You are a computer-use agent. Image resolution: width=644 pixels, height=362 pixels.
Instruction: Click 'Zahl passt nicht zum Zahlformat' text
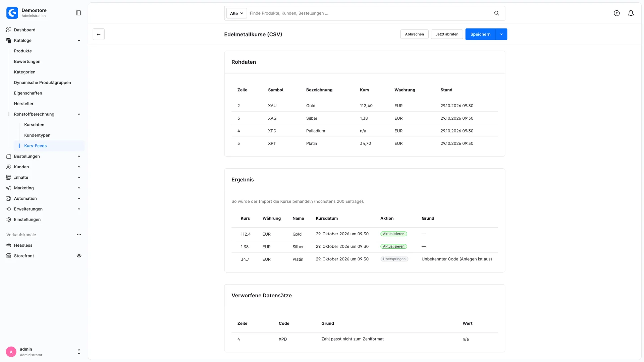(x=352, y=339)
